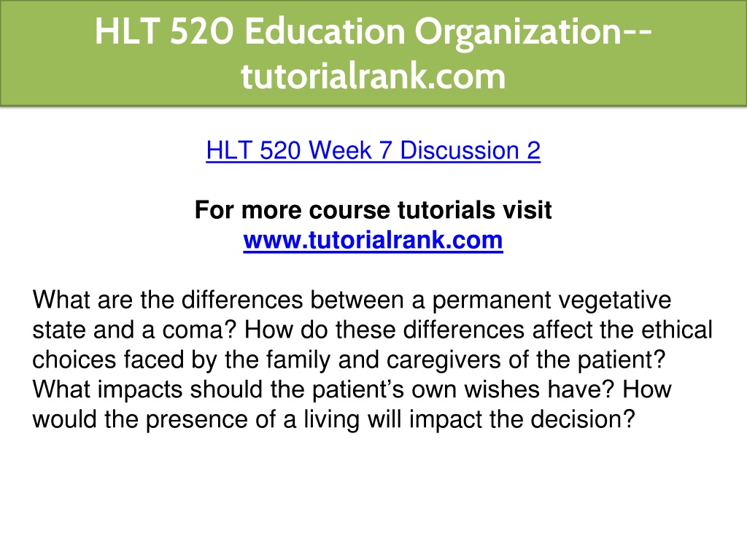This screenshot has width=747, height=560.
Task: Click the phrase 'permanent vegetative' in the paragraph
Action: (x=551, y=300)
